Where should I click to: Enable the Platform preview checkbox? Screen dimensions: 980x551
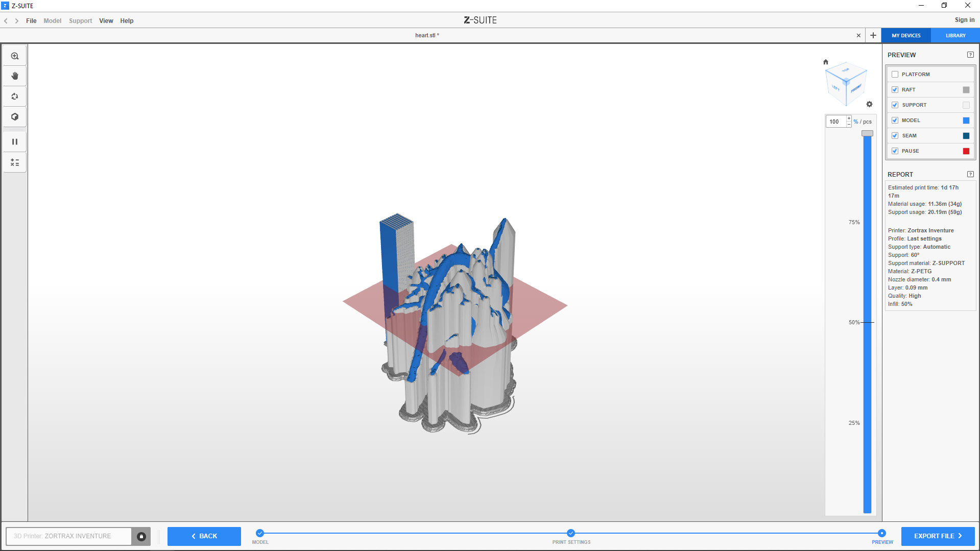click(x=895, y=75)
